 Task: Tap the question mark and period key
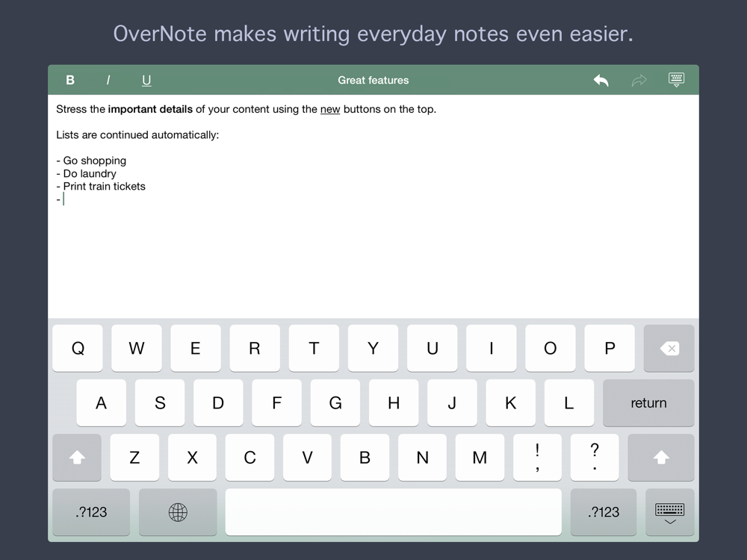[595, 457]
